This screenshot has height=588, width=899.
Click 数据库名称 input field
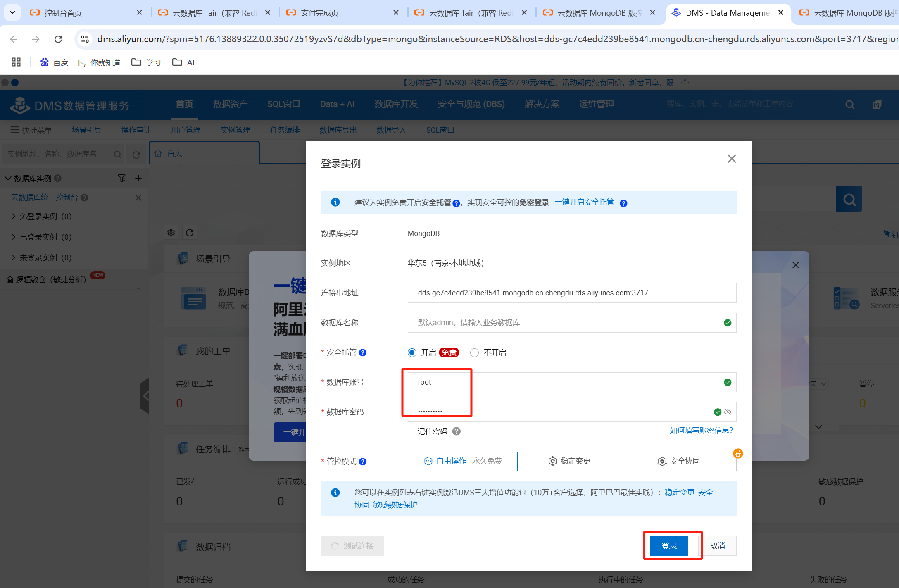[x=572, y=323]
